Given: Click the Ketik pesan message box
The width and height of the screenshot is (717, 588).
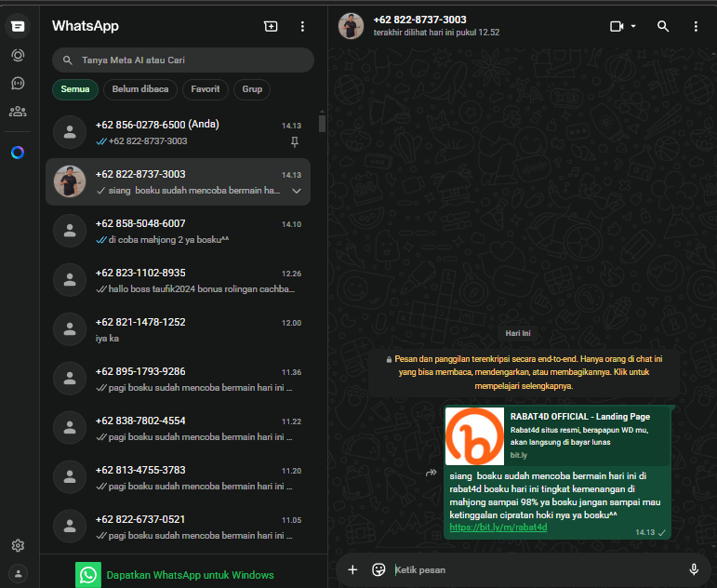Looking at the screenshot, I should (538, 570).
